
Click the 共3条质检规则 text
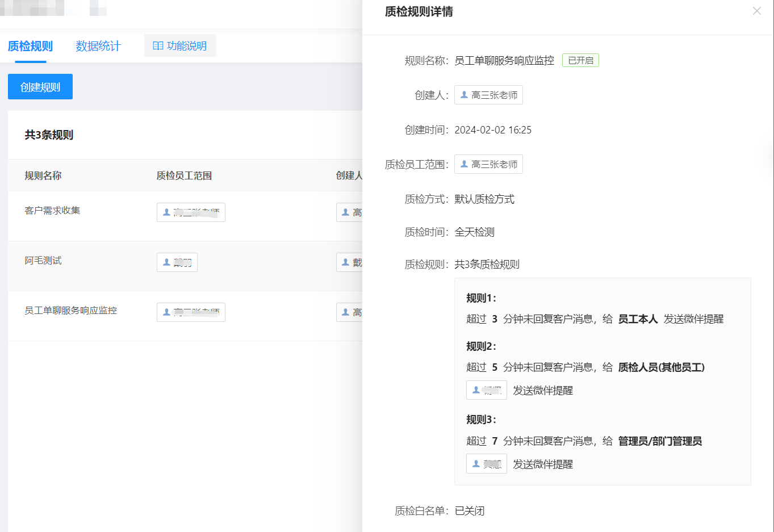coord(487,265)
